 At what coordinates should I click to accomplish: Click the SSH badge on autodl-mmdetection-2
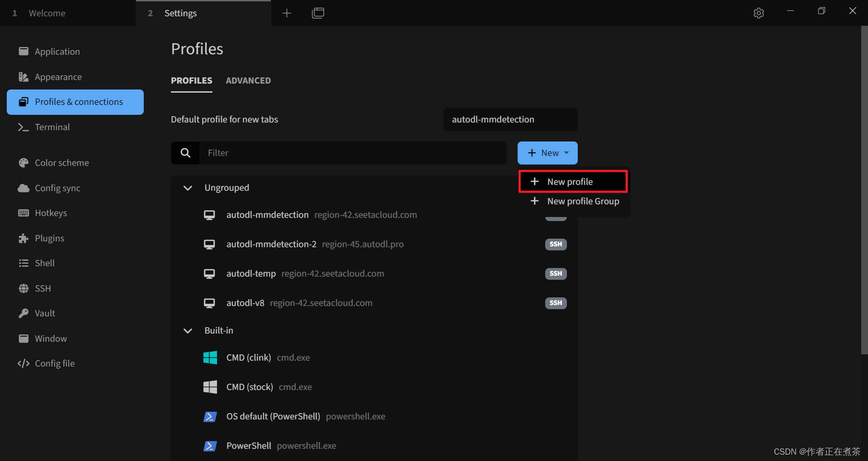pyautogui.click(x=556, y=244)
